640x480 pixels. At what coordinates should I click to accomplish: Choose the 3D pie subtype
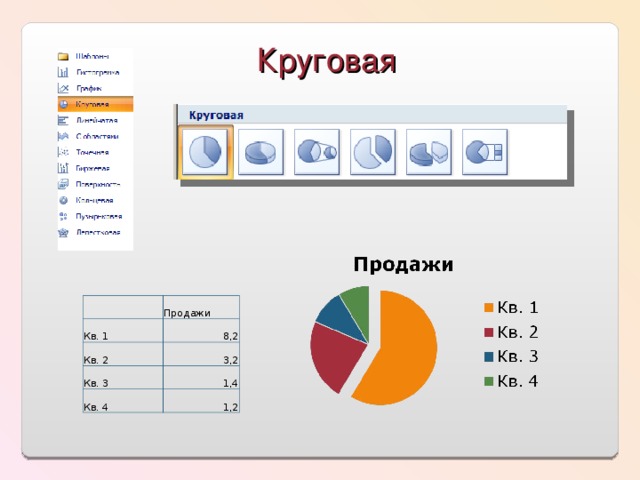261,152
